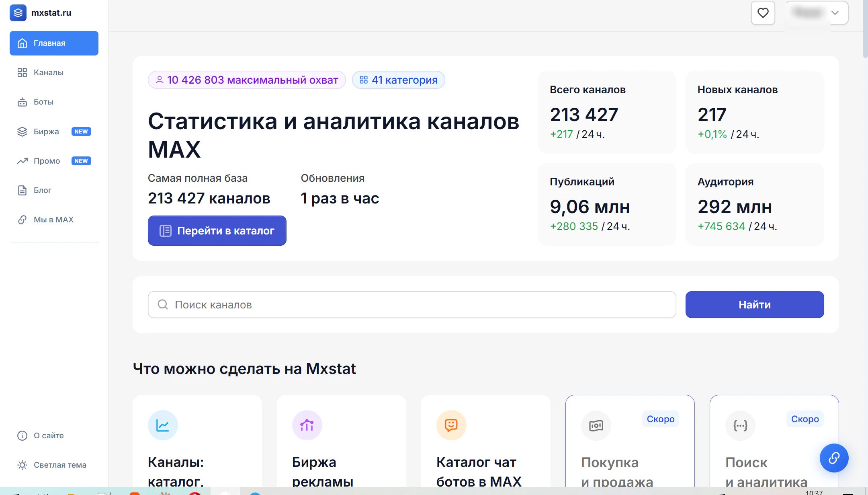Open the Блог page
This screenshot has height=495, width=868.
tap(54, 190)
